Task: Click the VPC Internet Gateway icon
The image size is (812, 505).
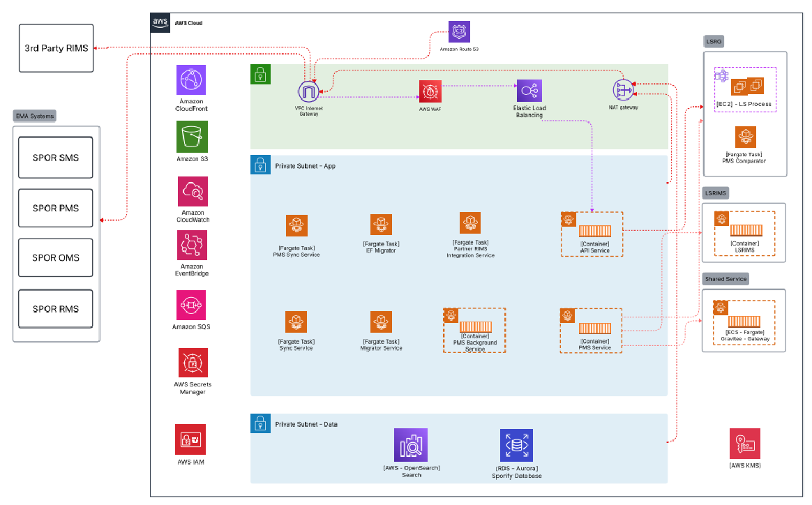Action: pos(308,91)
